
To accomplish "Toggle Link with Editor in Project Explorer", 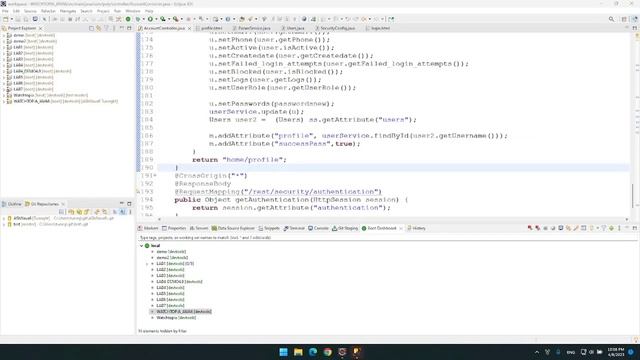I will pyautogui.click(x=99, y=28).
